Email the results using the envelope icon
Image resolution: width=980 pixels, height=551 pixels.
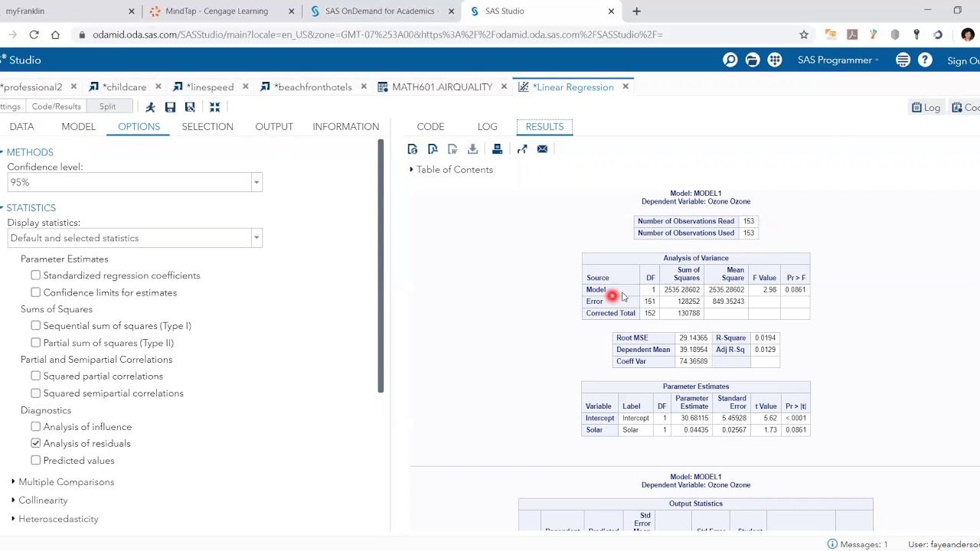tap(542, 149)
